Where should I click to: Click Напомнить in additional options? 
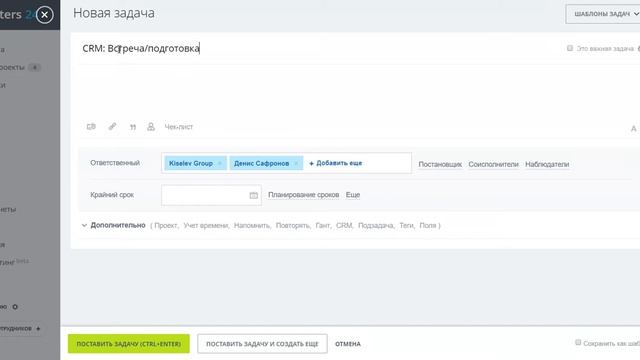[x=251, y=225]
